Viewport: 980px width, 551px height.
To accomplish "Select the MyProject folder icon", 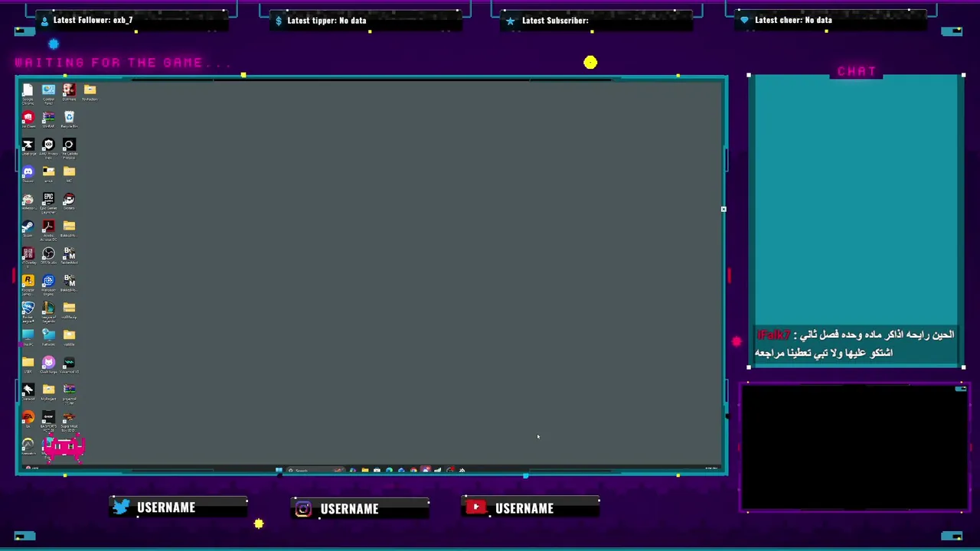I will coord(48,393).
